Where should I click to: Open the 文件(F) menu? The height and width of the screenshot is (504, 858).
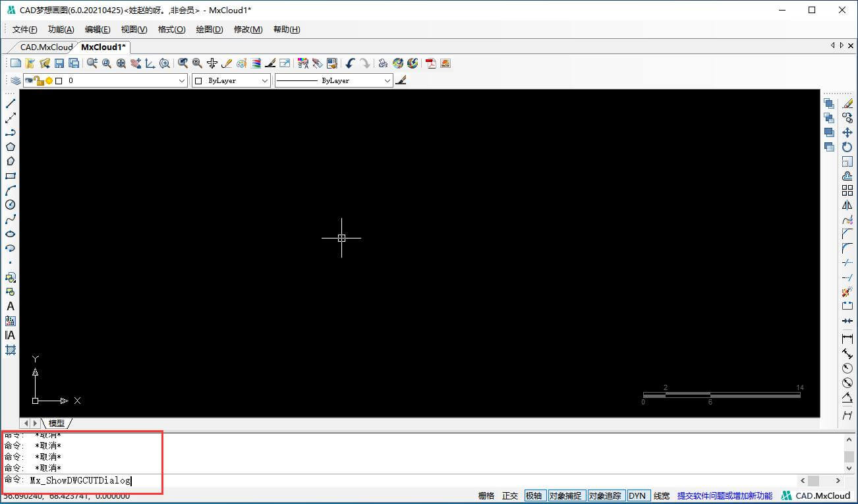coord(25,30)
